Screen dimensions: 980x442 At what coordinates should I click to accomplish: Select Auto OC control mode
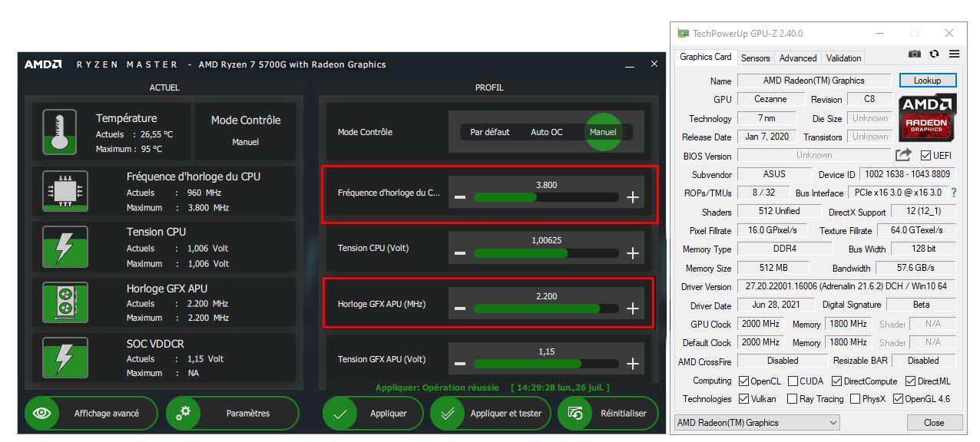click(547, 132)
